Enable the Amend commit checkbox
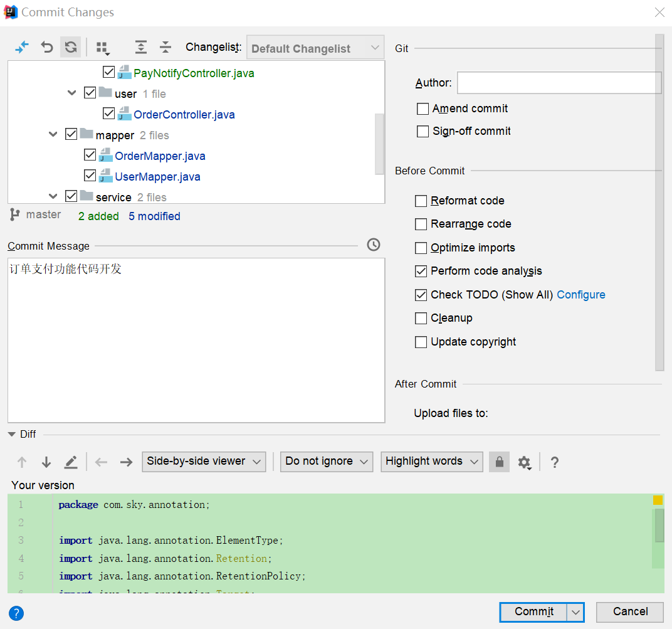 click(423, 109)
